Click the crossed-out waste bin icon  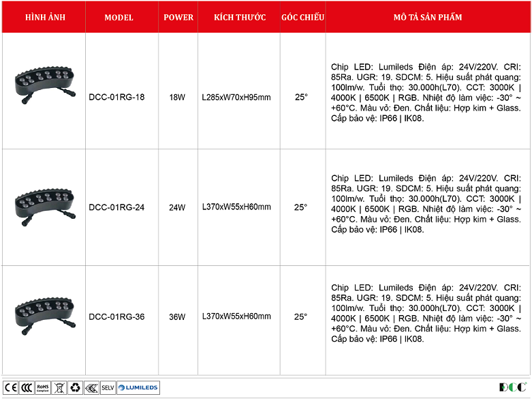click(x=59, y=387)
